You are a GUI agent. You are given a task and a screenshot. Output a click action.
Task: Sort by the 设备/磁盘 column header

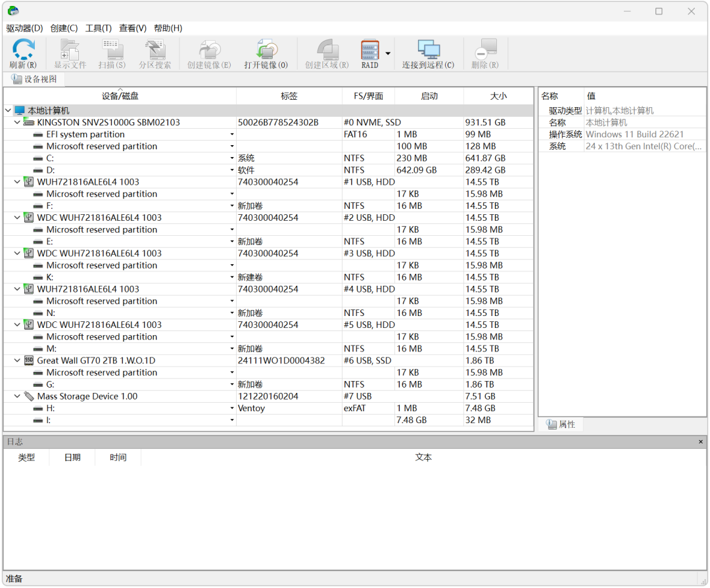pyautogui.click(x=120, y=96)
